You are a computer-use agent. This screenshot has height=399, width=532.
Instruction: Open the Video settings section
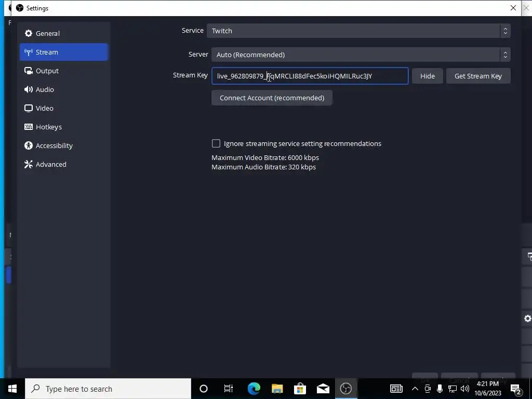pos(64,108)
